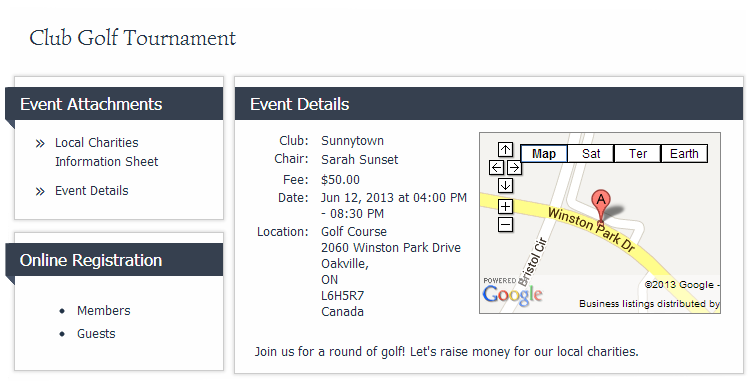Zoom in the map with plus

coord(505,207)
